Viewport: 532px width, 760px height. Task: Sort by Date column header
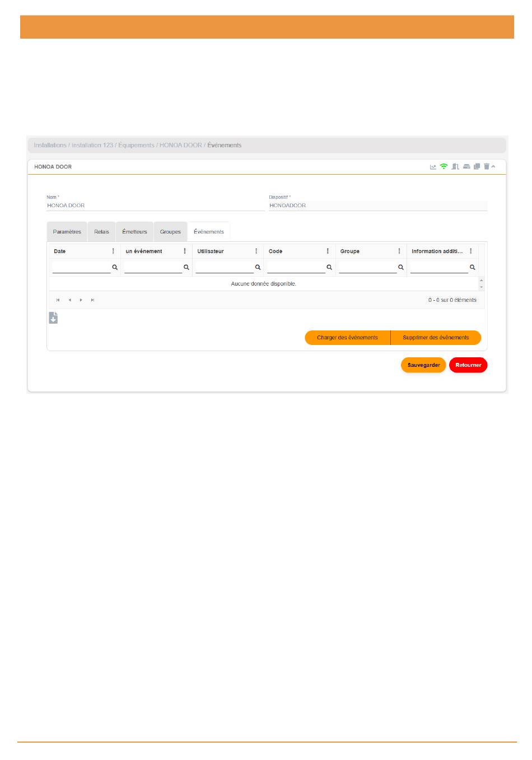coord(60,251)
